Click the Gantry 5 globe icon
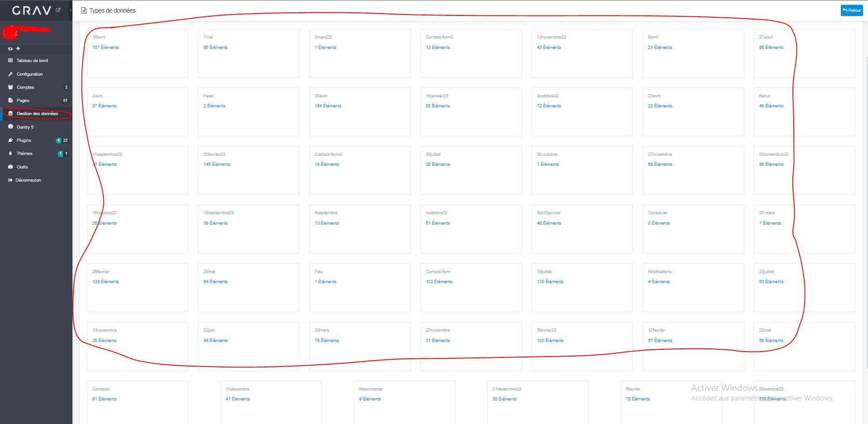Image resolution: width=868 pixels, height=424 pixels. tap(10, 127)
